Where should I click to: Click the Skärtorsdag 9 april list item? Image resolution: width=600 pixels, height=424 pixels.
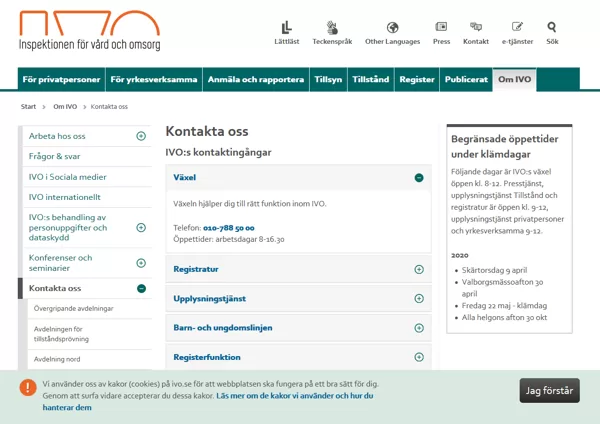[494, 271]
